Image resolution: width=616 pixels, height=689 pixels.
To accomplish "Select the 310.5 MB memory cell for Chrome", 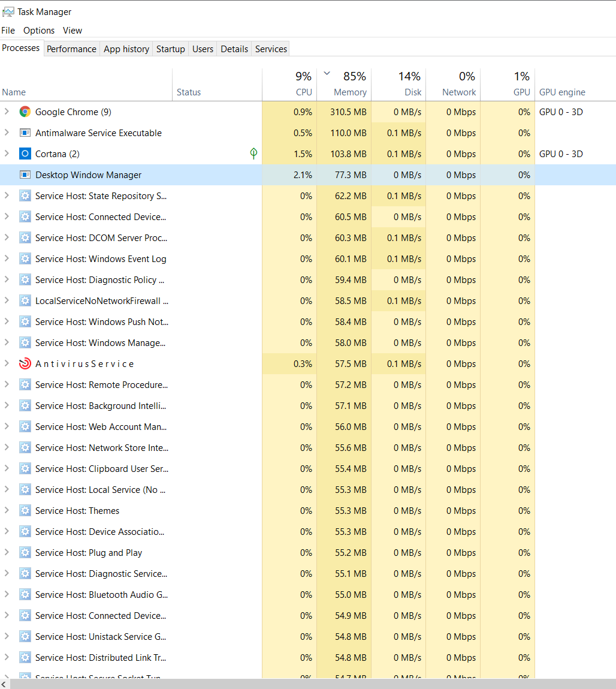I will 344,112.
